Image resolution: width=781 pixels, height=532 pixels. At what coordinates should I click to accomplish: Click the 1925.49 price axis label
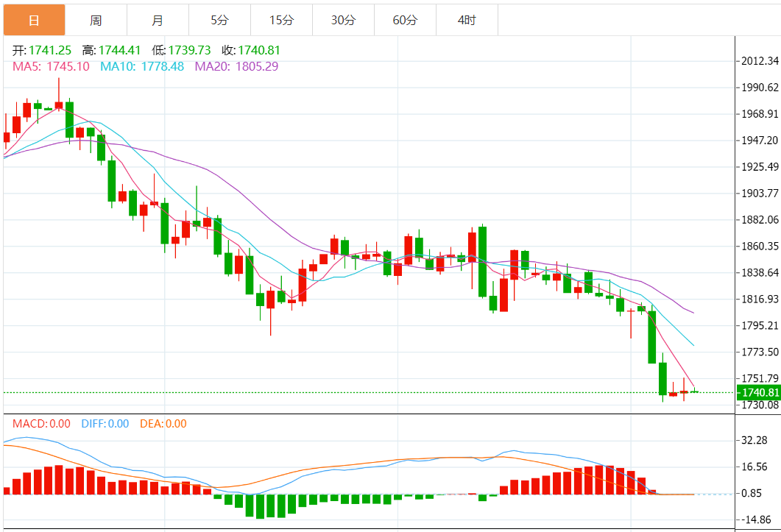click(760, 166)
